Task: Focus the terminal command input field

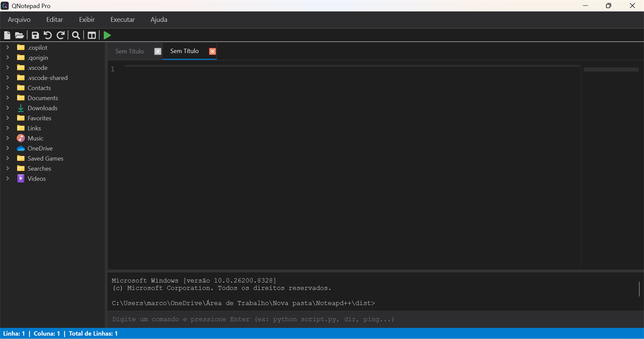Action: [375, 319]
